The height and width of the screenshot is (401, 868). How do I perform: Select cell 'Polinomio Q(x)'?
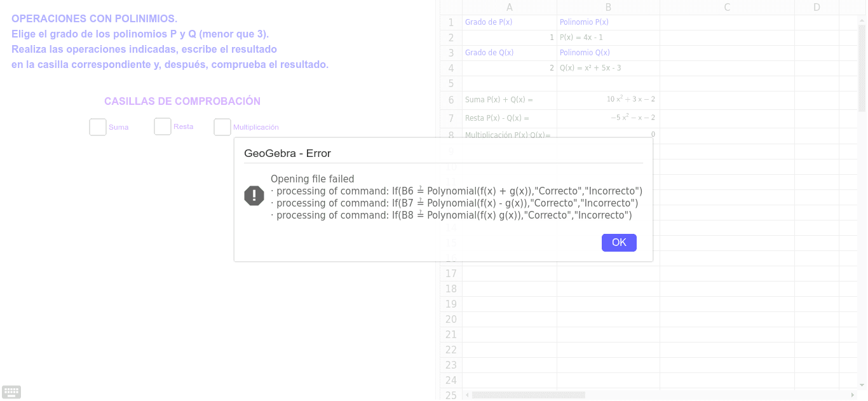pos(609,53)
